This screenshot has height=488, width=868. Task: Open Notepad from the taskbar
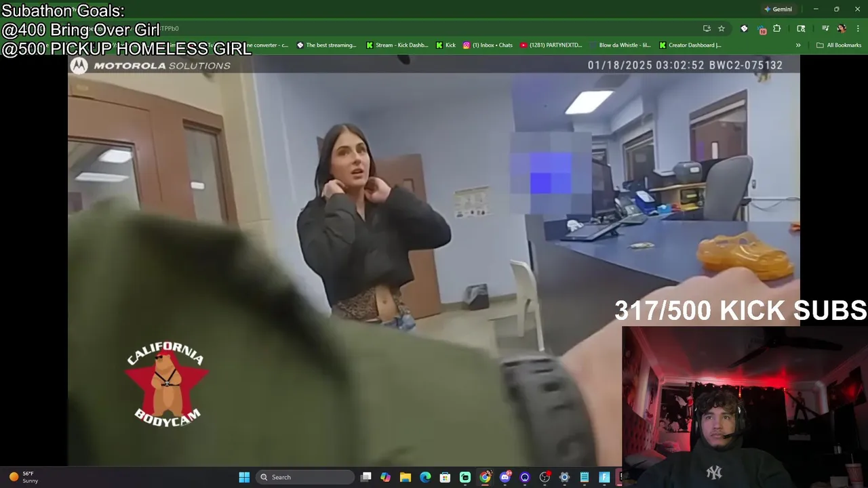coord(584,477)
